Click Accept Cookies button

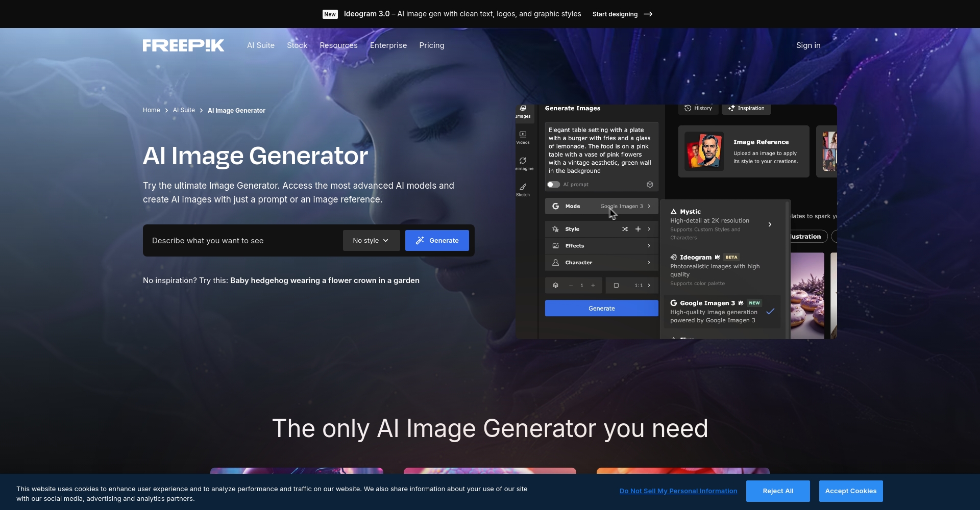pyautogui.click(x=851, y=491)
